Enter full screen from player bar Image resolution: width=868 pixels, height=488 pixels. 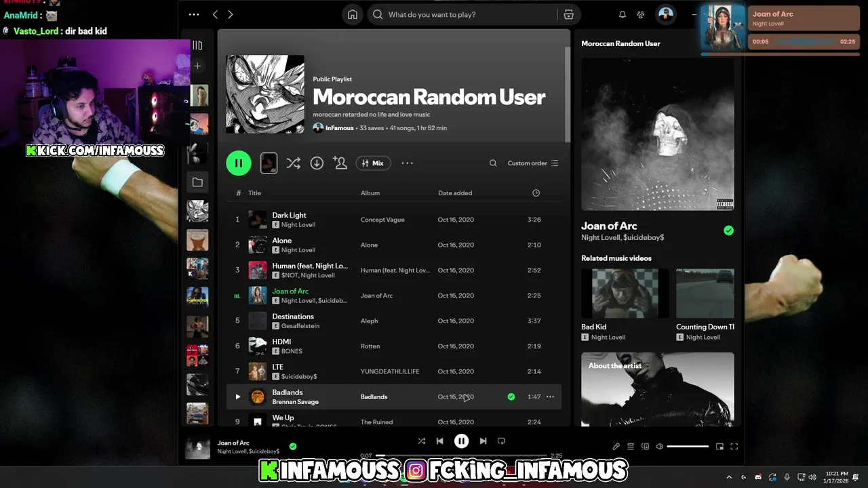[x=734, y=447]
